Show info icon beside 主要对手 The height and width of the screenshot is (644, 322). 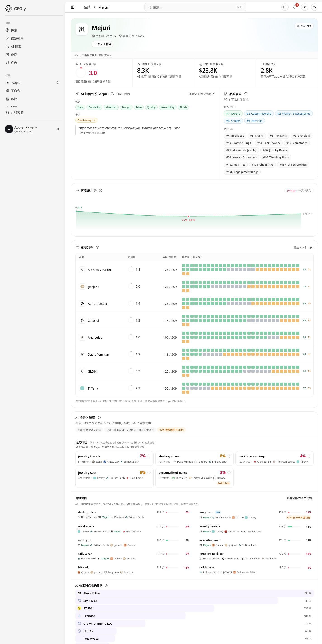coord(98,247)
